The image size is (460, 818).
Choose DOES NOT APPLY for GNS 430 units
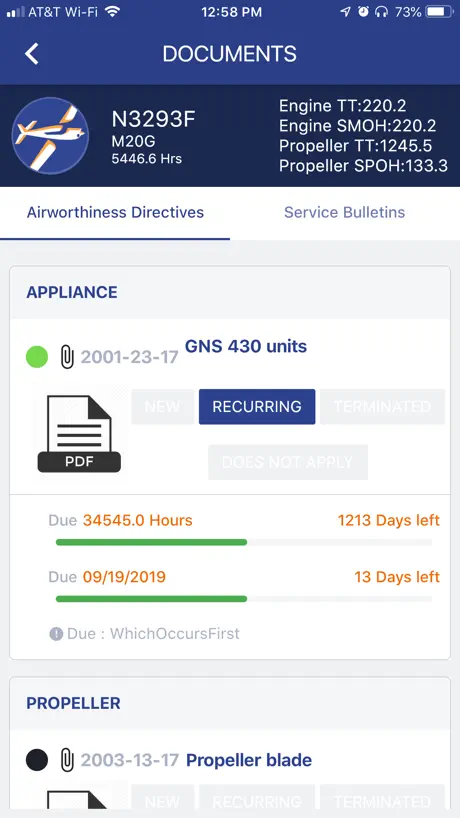[x=287, y=462]
